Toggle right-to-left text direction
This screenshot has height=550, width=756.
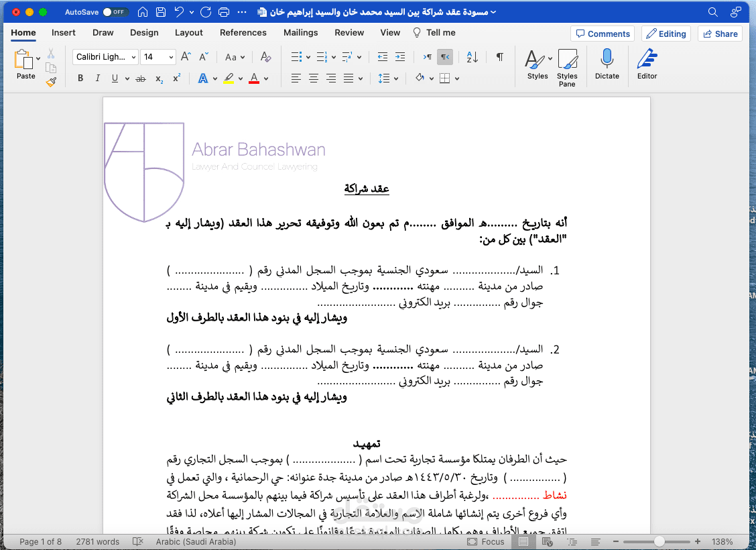pos(444,57)
